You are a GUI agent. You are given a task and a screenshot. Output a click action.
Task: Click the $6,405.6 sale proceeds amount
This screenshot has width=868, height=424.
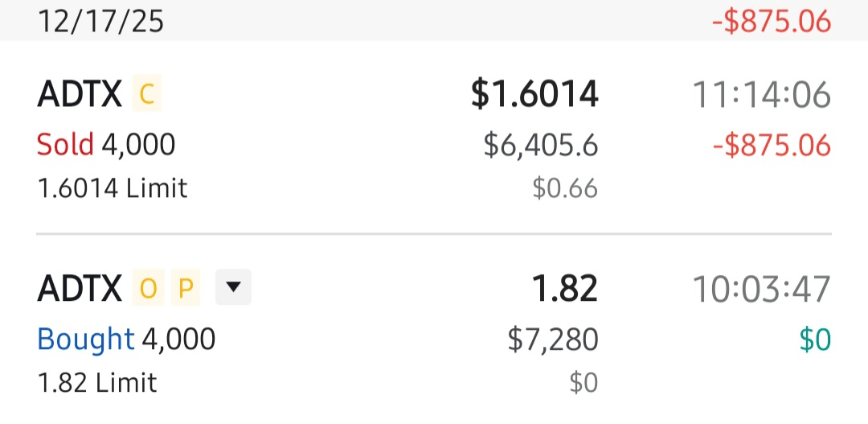coord(540,146)
